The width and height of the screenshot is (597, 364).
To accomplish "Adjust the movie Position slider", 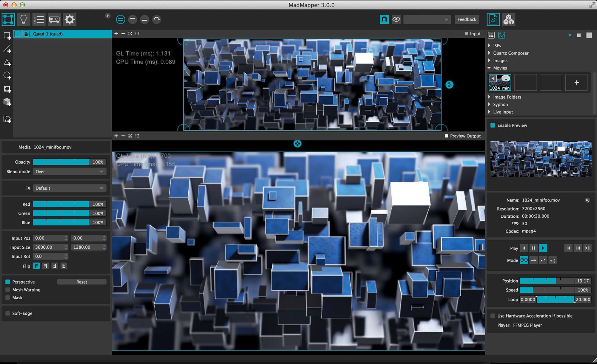I will point(547,281).
